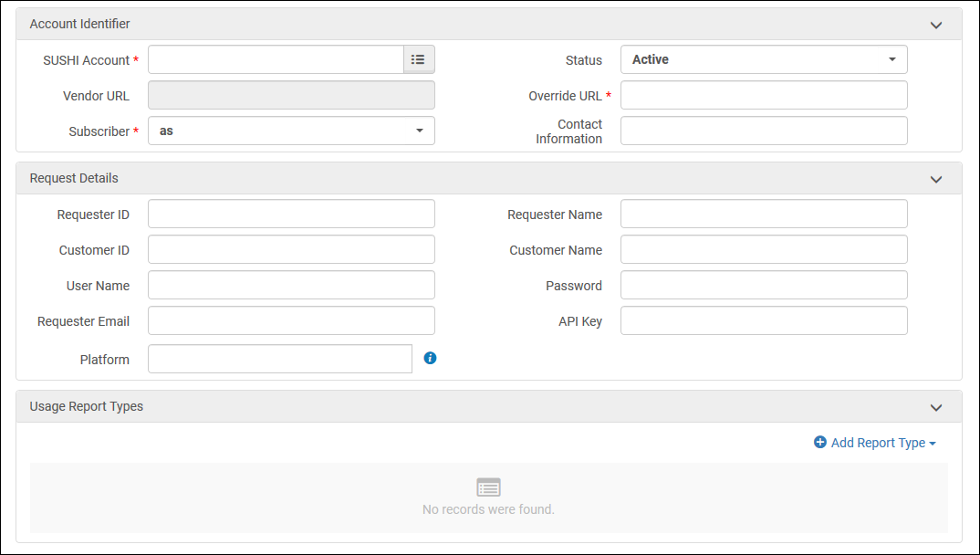This screenshot has height=555, width=980.
Task: Click the Override URL field
Action: pyautogui.click(x=763, y=95)
